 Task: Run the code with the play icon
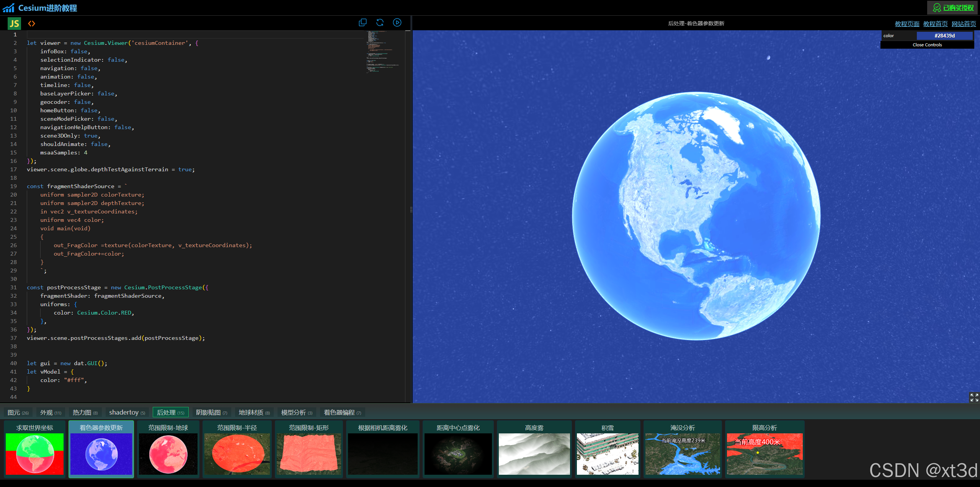pos(397,23)
